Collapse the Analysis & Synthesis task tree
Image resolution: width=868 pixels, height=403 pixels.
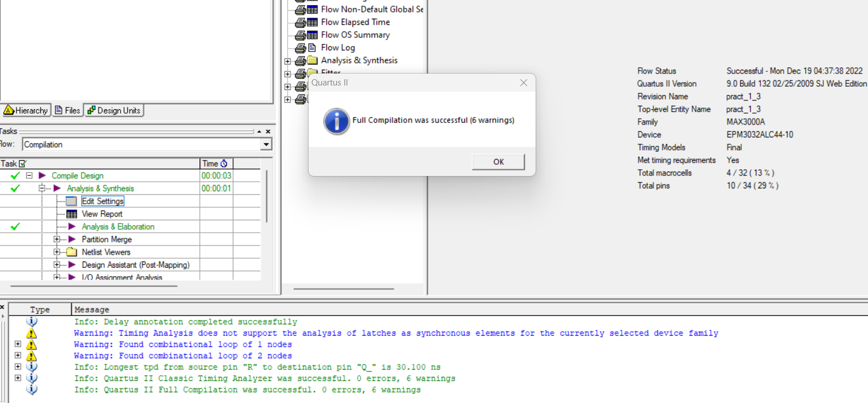(42, 188)
